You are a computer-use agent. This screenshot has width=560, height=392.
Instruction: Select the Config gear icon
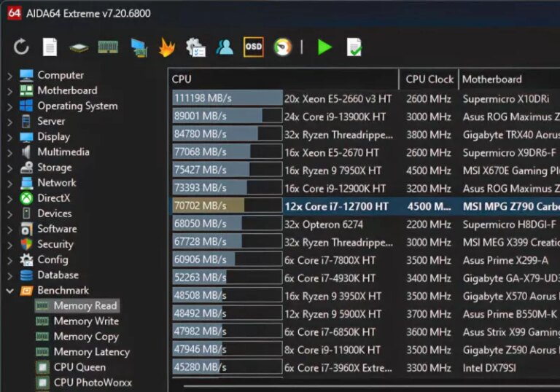point(26,259)
